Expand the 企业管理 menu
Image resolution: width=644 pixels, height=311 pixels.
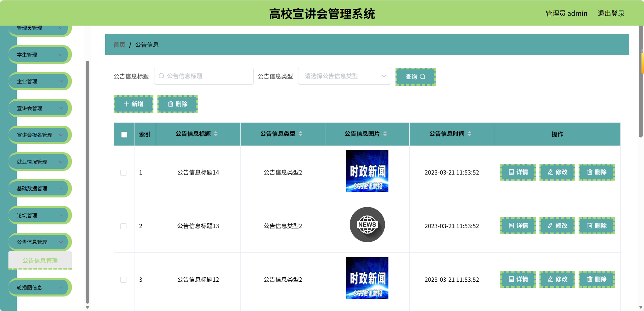(40, 81)
